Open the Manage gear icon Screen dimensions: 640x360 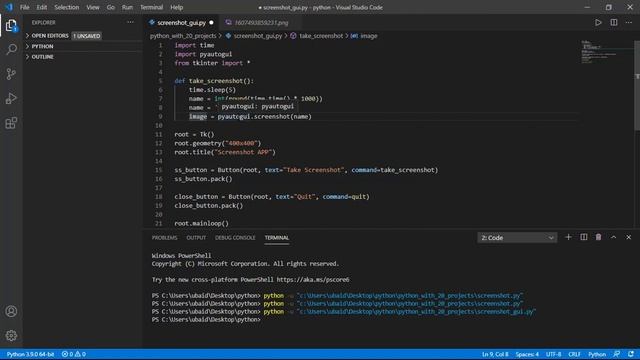(x=11, y=336)
